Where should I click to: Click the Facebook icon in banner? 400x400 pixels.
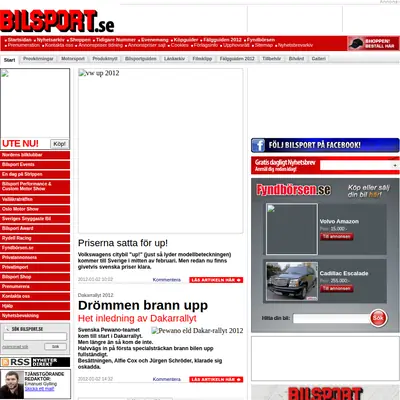click(x=258, y=145)
